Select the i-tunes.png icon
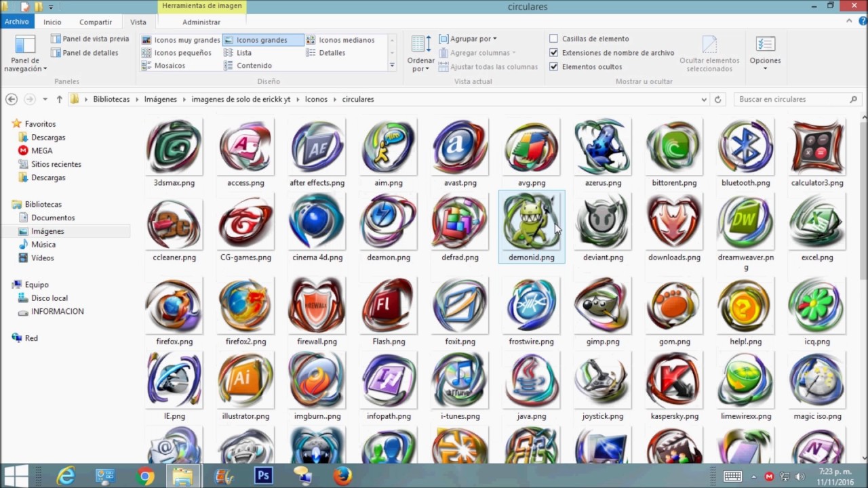The height and width of the screenshot is (488, 868). coord(460,381)
